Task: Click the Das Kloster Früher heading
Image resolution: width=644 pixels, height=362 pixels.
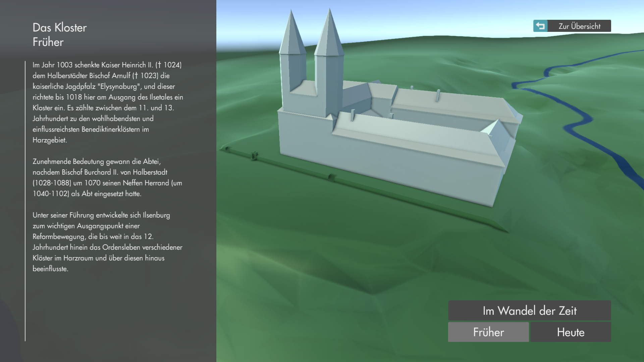Action: point(60,35)
